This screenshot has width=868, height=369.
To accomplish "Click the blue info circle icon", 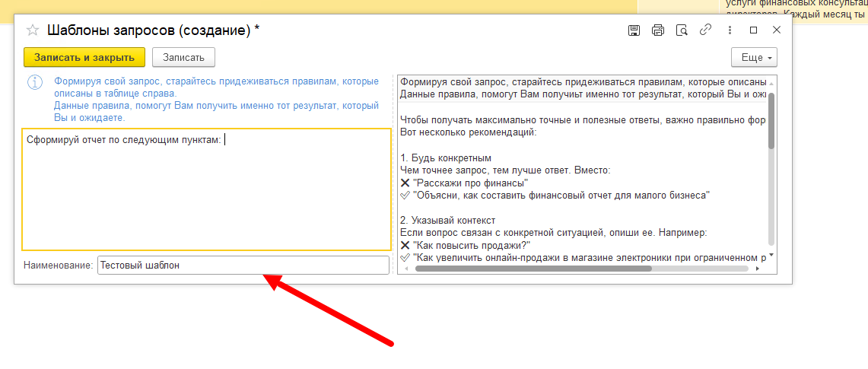I will (x=34, y=81).
